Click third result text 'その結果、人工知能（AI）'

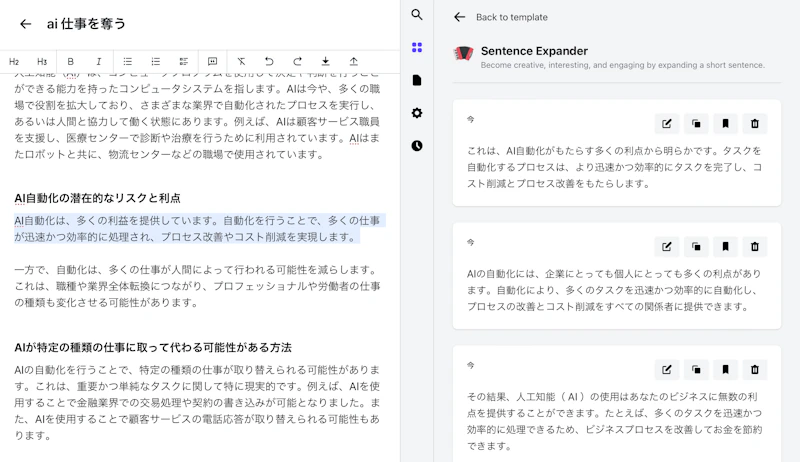614,421
